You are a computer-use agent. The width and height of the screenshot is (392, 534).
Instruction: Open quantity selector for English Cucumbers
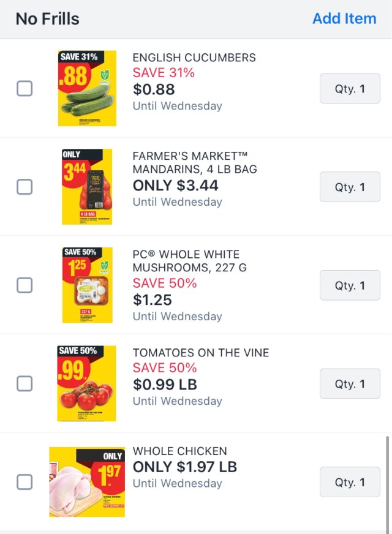pos(350,89)
